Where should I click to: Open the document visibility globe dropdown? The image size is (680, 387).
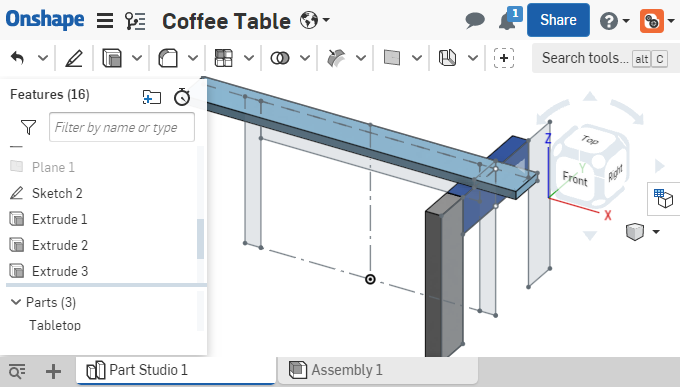(x=314, y=20)
